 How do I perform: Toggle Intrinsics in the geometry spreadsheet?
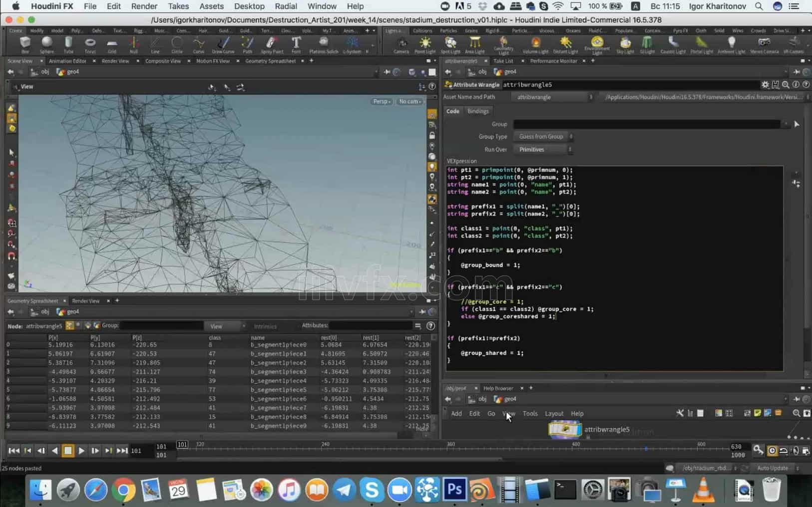point(265,326)
